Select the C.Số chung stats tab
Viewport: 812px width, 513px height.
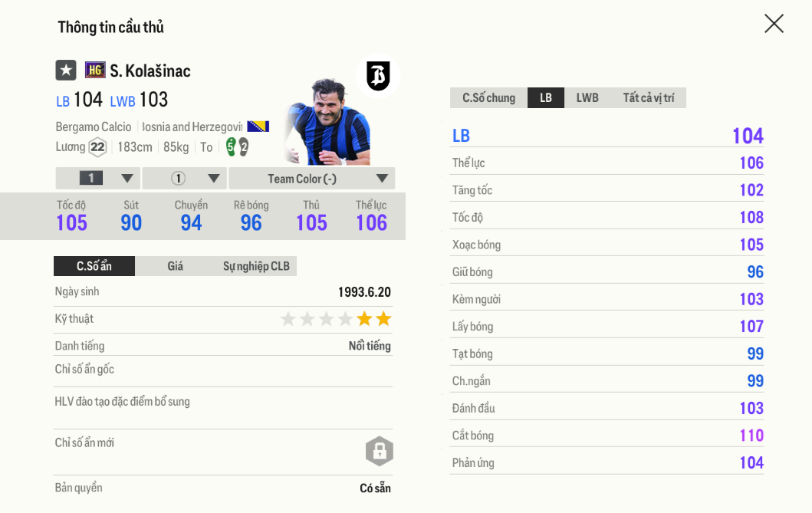488,98
